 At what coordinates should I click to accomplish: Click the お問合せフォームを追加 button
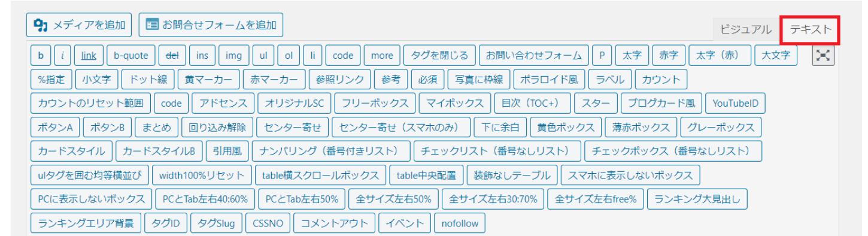(211, 25)
